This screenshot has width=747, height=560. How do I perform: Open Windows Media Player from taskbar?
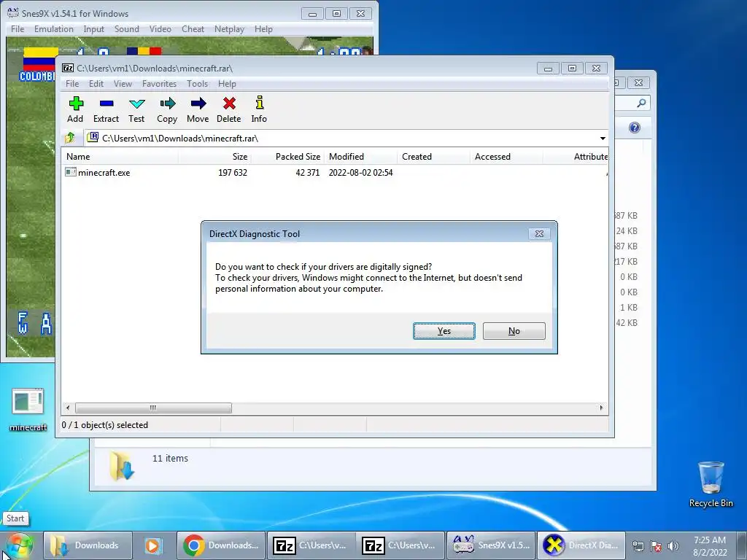tap(153, 545)
